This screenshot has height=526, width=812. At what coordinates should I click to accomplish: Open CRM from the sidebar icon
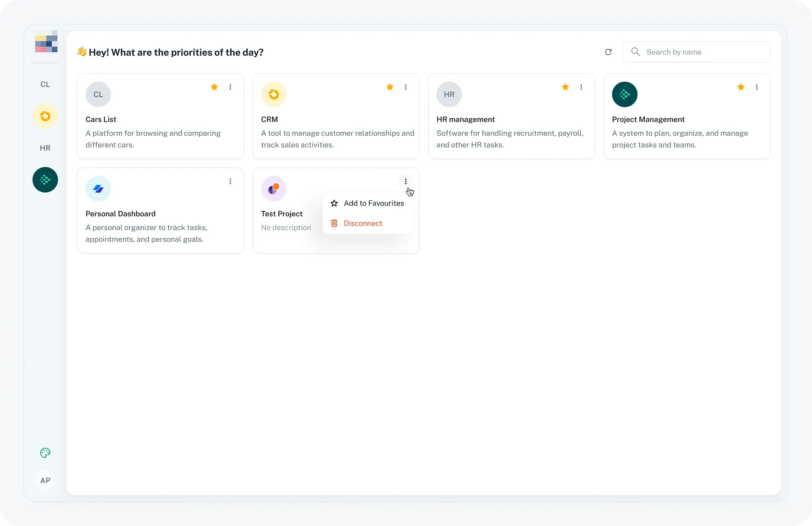pos(45,116)
